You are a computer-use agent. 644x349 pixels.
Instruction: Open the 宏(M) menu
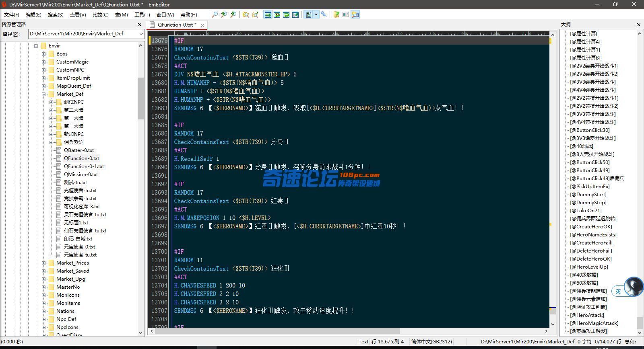coord(122,14)
